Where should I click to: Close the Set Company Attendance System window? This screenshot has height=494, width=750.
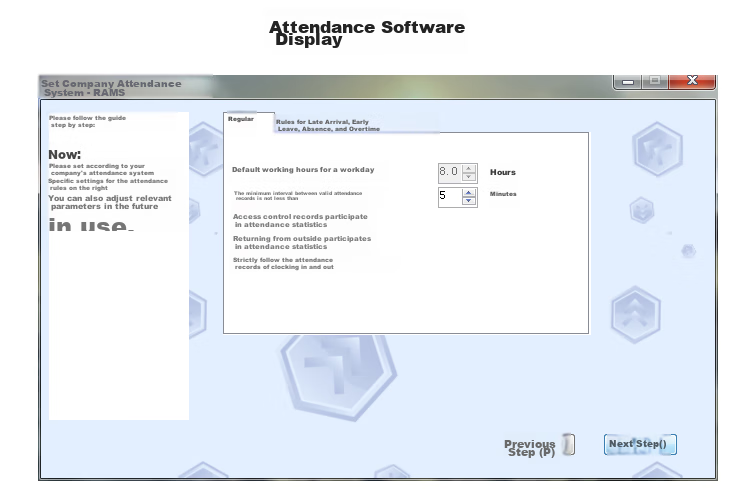pos(692,81)
